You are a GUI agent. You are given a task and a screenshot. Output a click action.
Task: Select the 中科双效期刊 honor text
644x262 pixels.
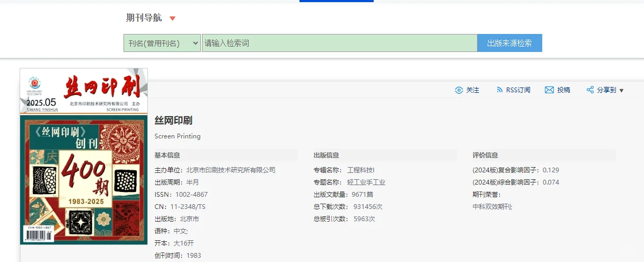point(492,207)
